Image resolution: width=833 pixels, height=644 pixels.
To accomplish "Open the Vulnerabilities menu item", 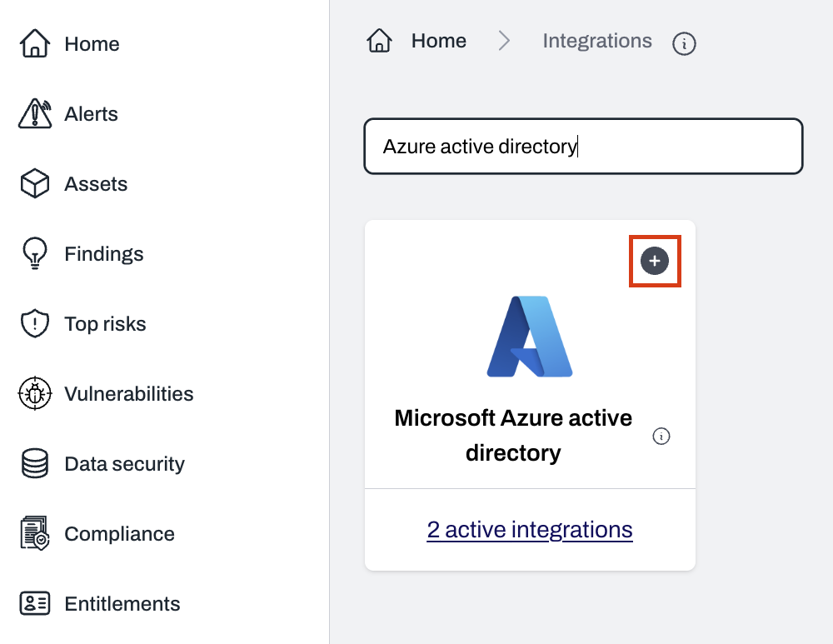I will (x=128, y=394).
